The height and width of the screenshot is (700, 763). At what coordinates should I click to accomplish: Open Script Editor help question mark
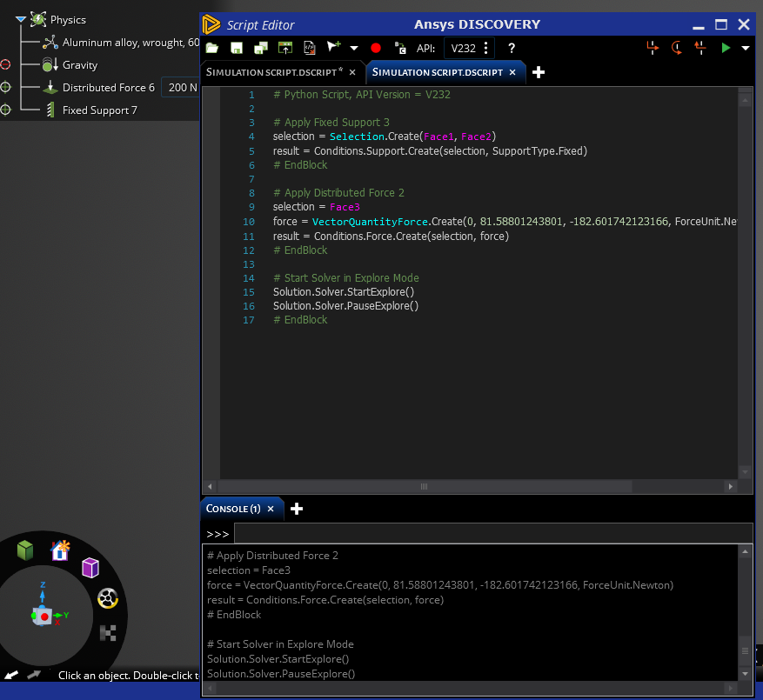(x=512, y=48)
